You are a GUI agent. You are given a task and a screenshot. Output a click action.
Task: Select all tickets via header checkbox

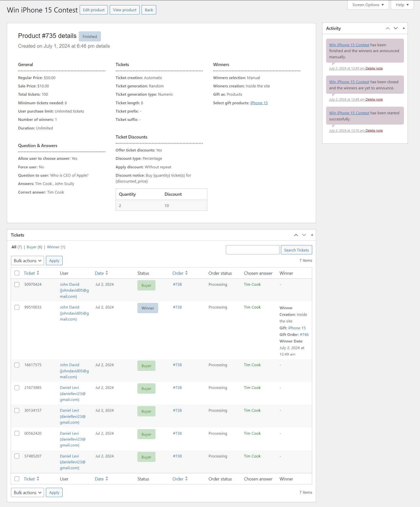17,273
